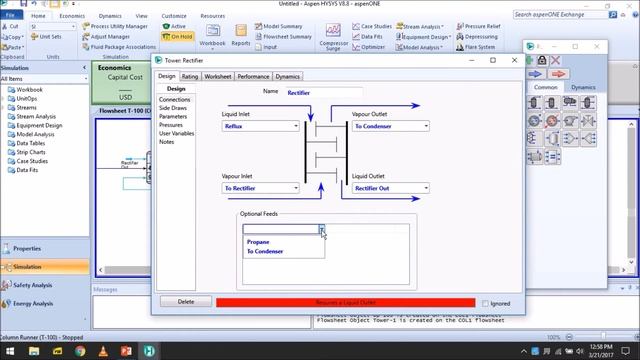Click the padlock icon in the palette
This screenshot has width=640, height=360.
point(542,61)
